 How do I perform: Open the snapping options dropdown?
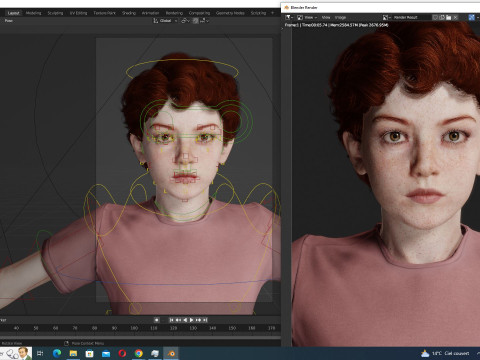[x=205, y=21]
